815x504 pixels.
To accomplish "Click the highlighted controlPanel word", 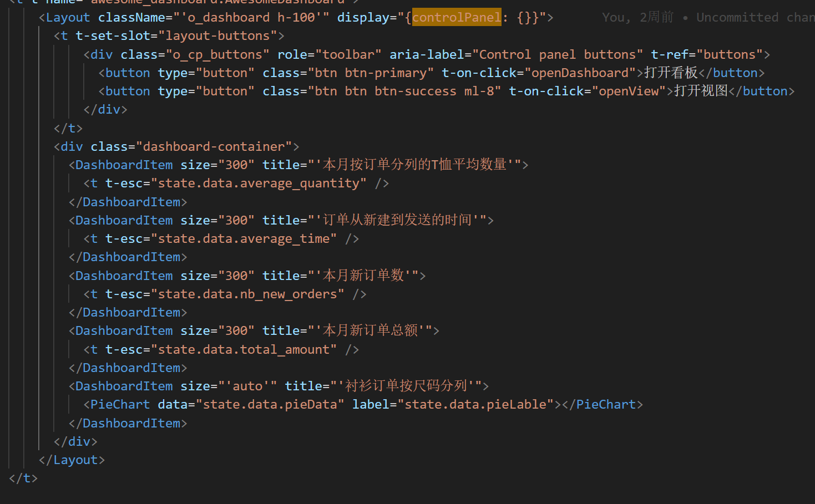I will click(457, 17).
